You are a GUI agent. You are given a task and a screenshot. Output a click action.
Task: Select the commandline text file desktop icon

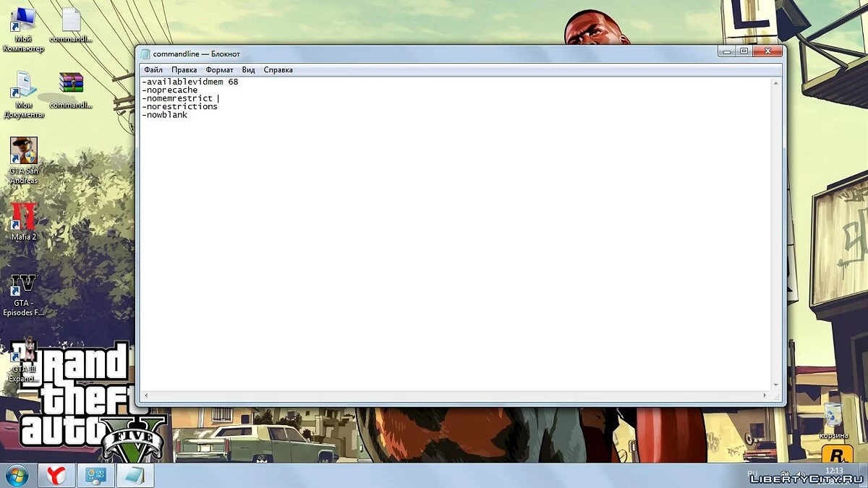[71, 25]
